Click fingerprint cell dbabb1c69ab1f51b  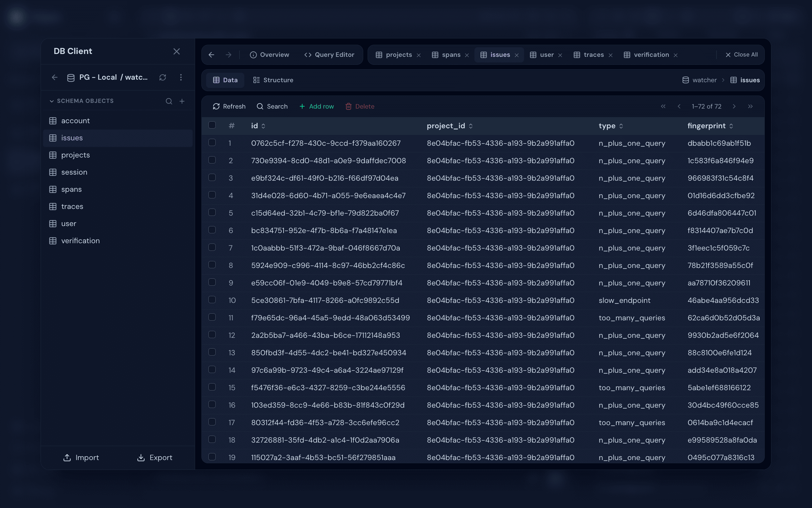pos(719,143)
